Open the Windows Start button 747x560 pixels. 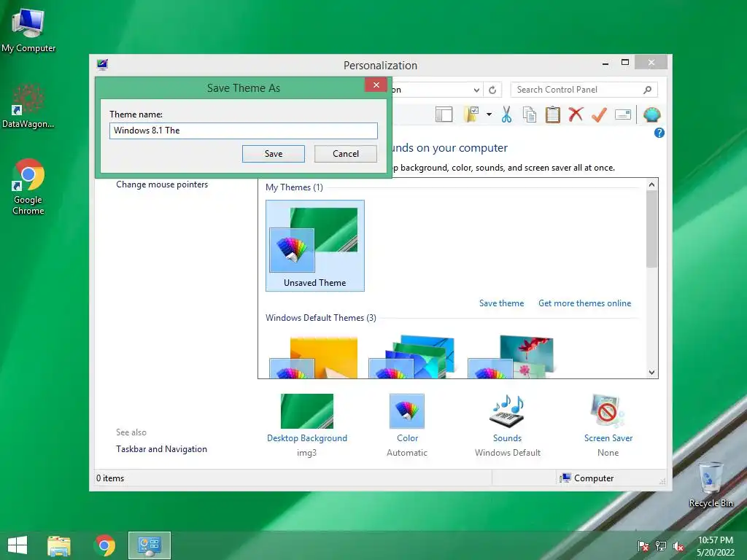pos(18,545)
